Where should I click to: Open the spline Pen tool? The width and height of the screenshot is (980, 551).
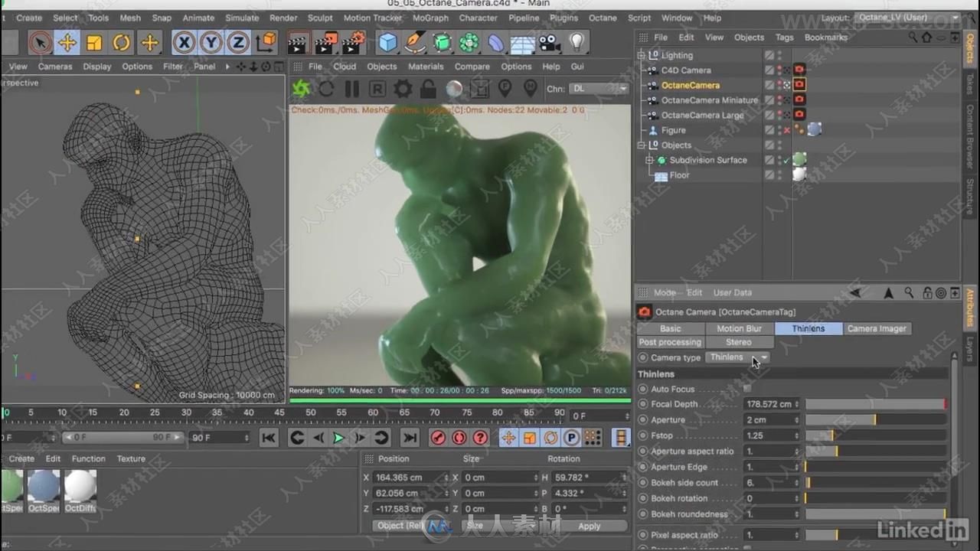[416, 43]
